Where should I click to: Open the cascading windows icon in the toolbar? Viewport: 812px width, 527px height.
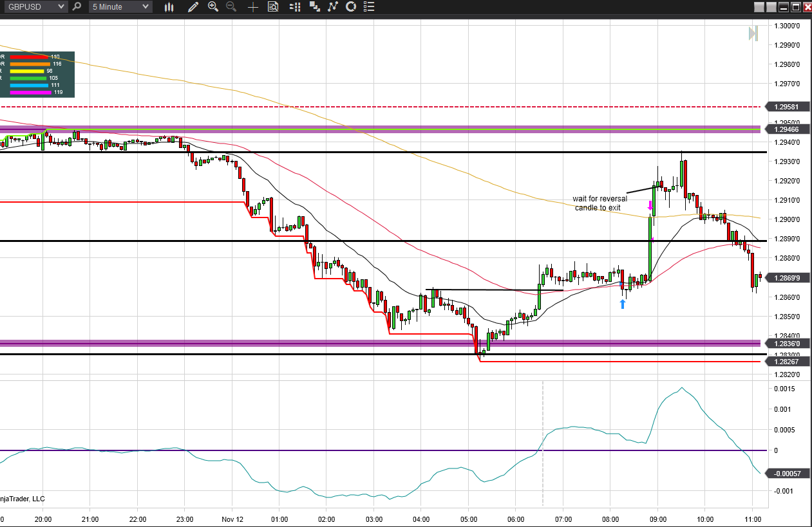[x=314, y=7]
